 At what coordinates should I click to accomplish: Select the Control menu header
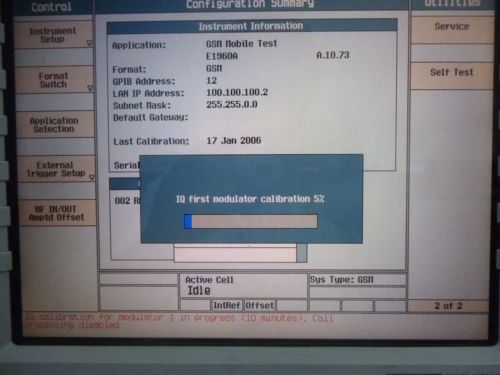coord(52,7)
